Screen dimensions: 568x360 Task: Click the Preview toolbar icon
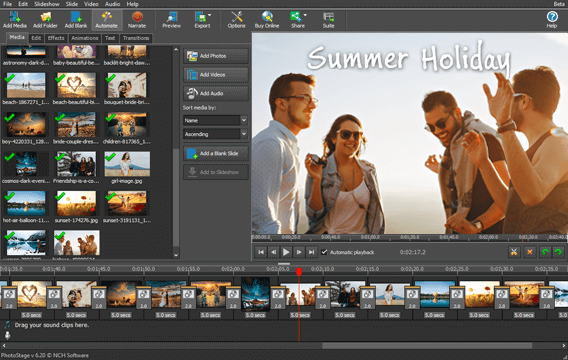[171, 20]
